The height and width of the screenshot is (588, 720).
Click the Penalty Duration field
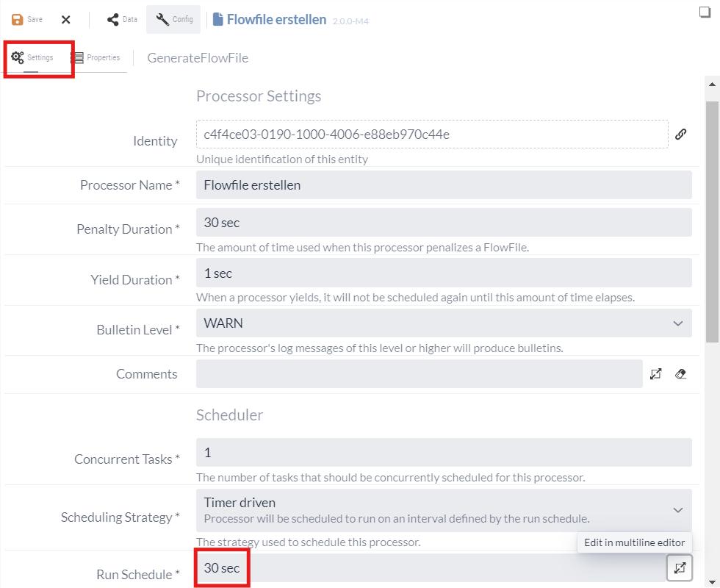[444, 223]
